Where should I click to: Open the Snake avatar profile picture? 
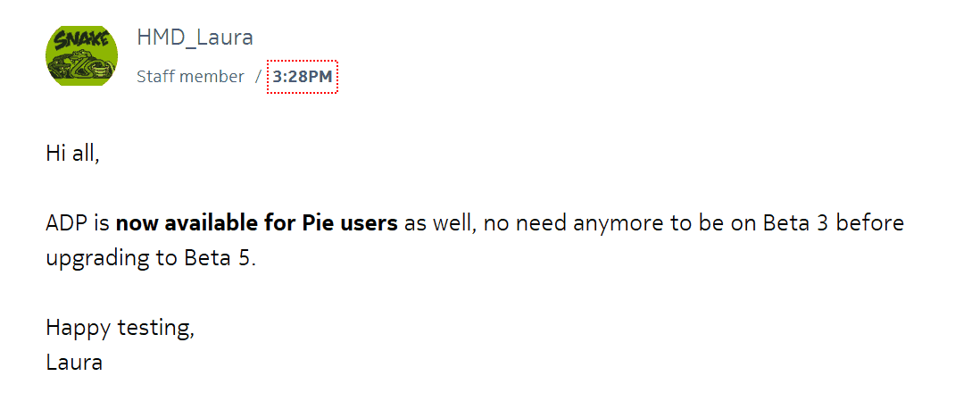[x=81, y=55]
